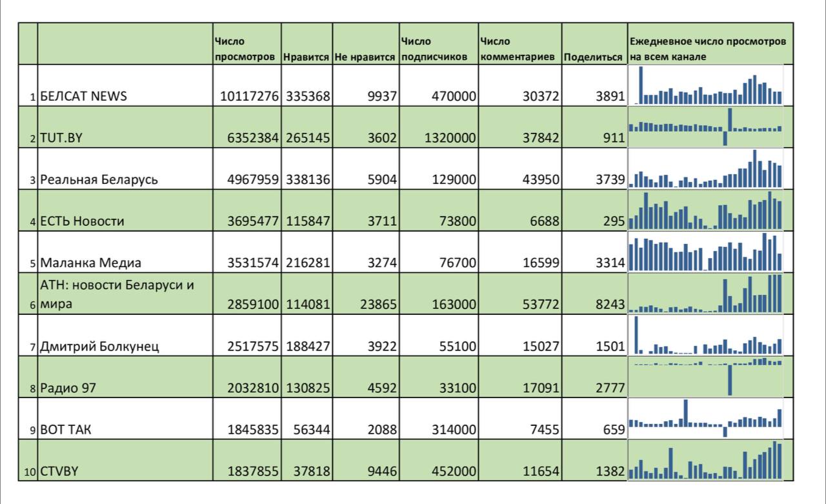Select the Ежедневное число просмотров header
Viewport: 826px width, 504px height.
coord(710,43)
